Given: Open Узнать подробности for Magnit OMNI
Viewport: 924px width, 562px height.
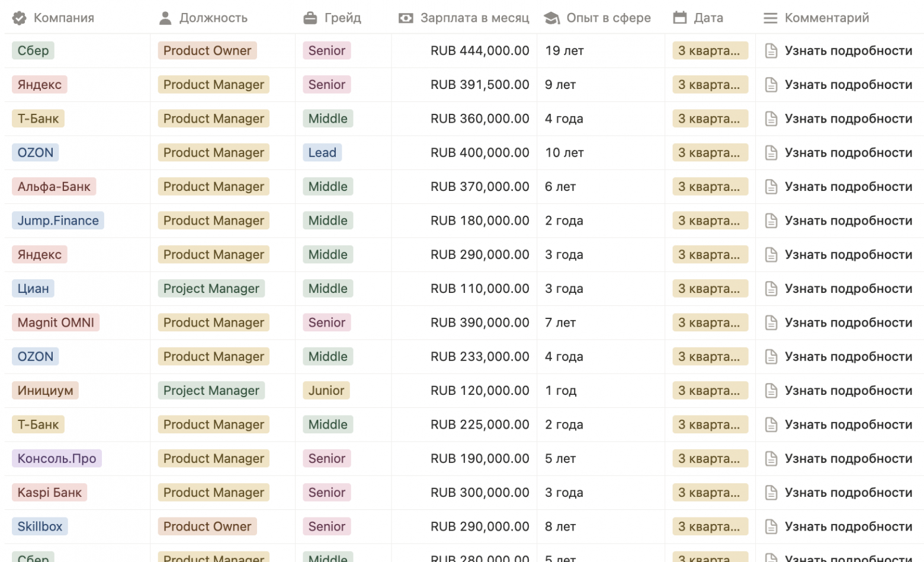Looking at the screenshot, I should 848,323.
